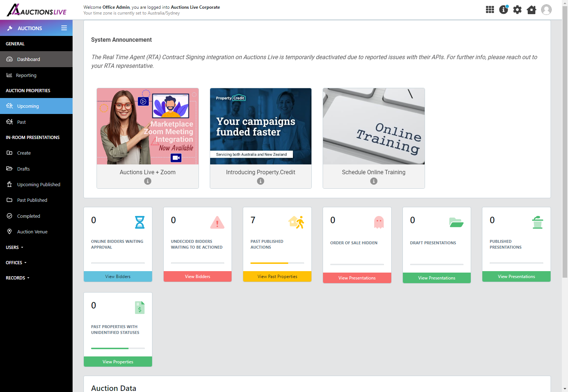Open Completed presentations
Image resolution: width=568 pixels, height=392 pixels.
pos(36,216)
